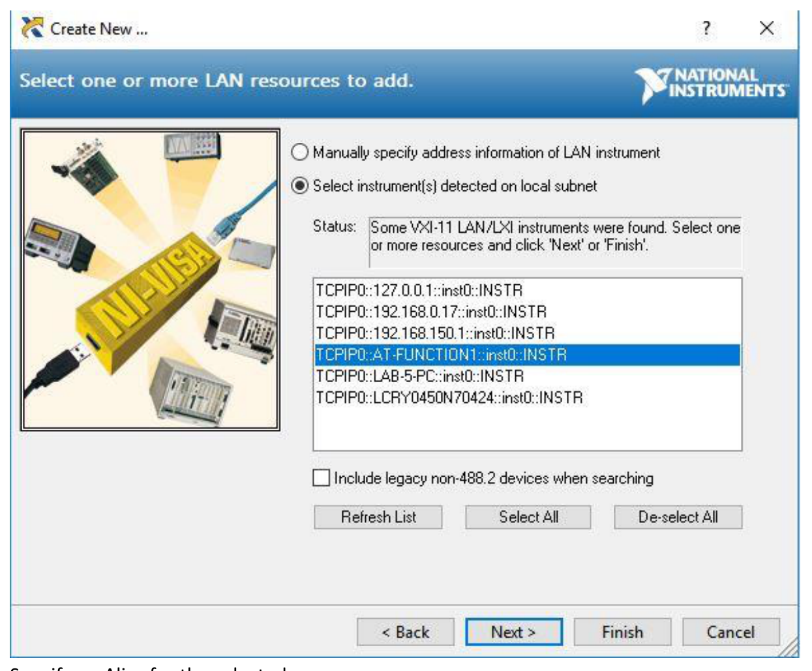This screenshot has height=671, width=812.
Task: Close the Create New dialog window
Action: point(767,28)
